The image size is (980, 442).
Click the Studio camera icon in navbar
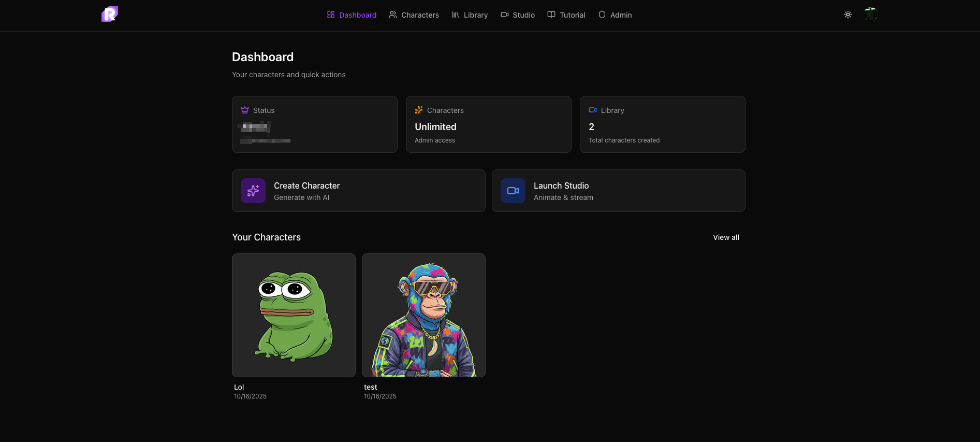(x=505, y=15)
